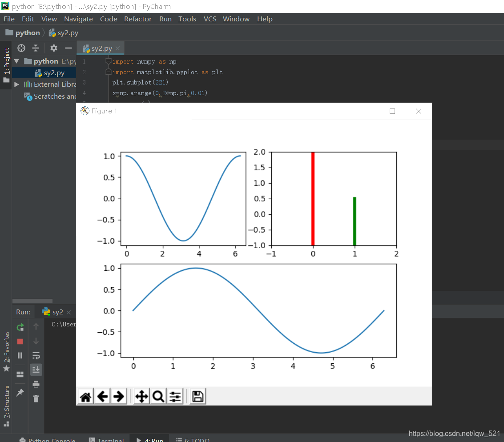The image size is (504, 442).
Task: Click the sy2.py breadcrumb in navigation bar
Action: tap(64, 33)
